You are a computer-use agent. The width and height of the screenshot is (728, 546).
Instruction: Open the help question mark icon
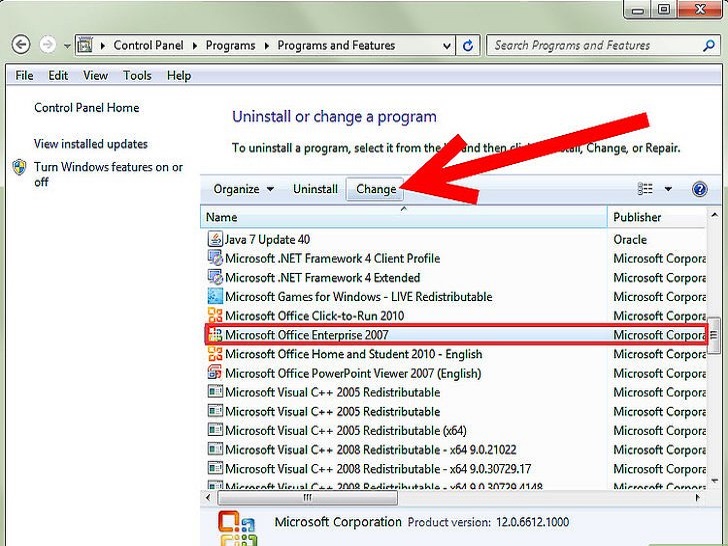(x=699, y=189)
